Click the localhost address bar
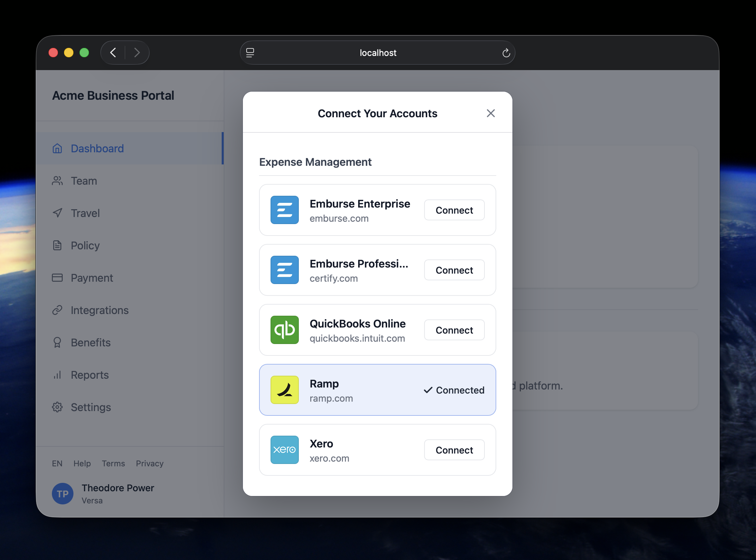This screenshot has width=756, height=560. (x=377, y=53)
